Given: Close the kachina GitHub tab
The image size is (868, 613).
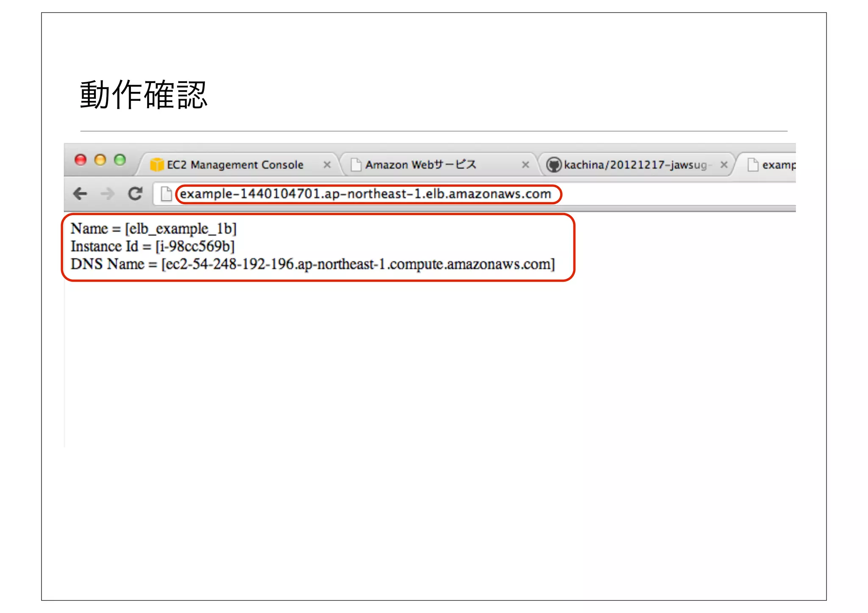Looking at the screenshot, I should point(724,165).
